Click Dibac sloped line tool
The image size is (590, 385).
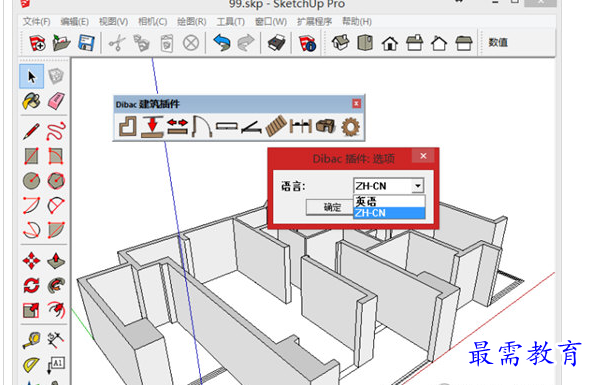pos(251,127)
